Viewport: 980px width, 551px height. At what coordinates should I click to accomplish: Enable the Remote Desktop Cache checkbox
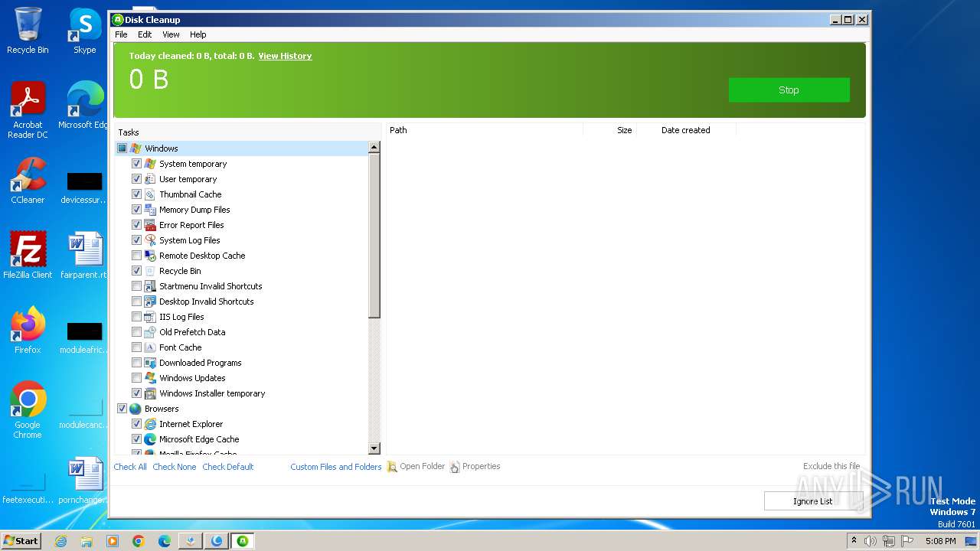[136, 256]
